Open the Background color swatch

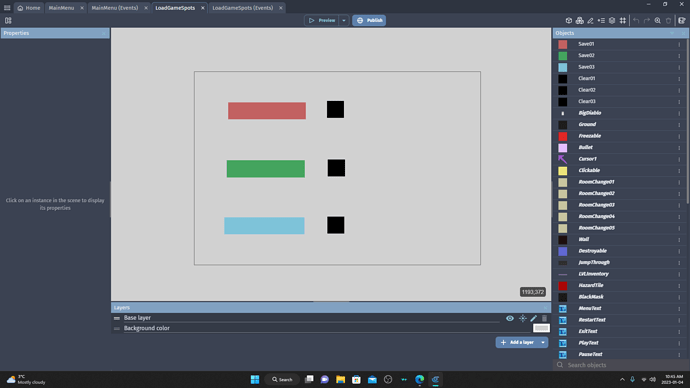coord(541,328)
